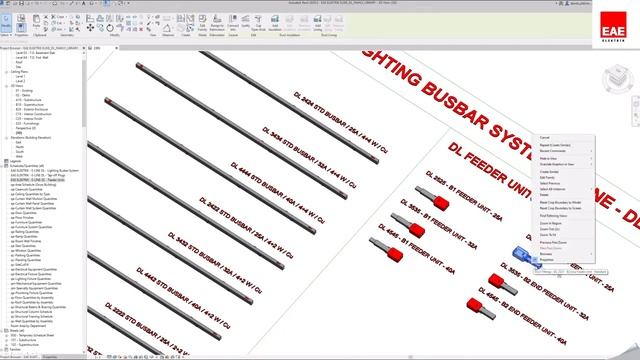
Task: Click the Edit Family ribbon button
Action: (x=202, y=23)
